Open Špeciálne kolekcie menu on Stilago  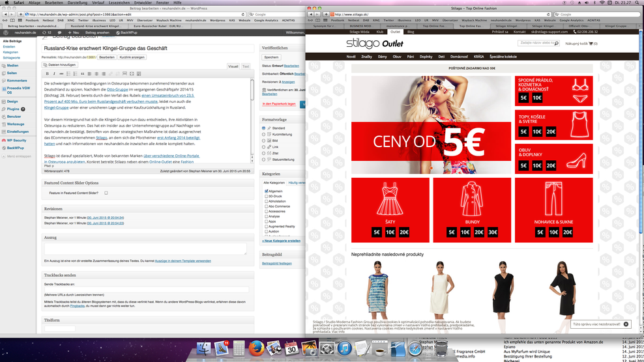click(x=503, y=57)
